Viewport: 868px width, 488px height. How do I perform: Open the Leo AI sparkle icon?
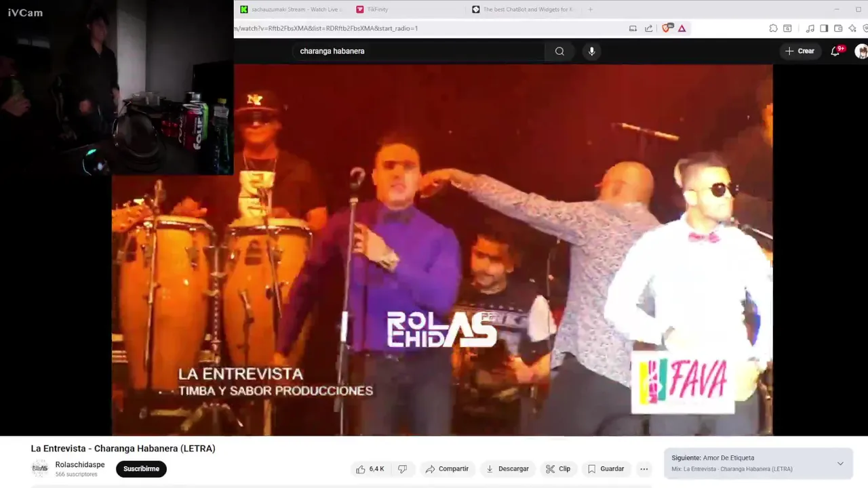coord(852,28)
